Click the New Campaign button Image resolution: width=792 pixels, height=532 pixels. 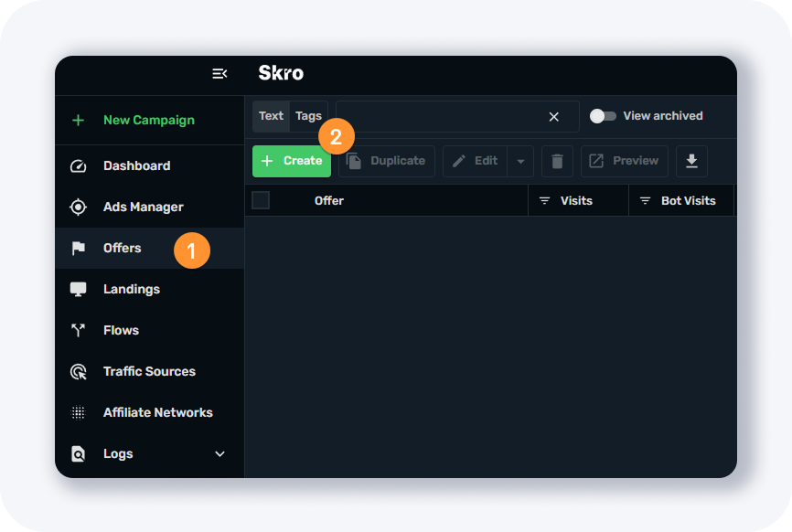pos(148,120)
